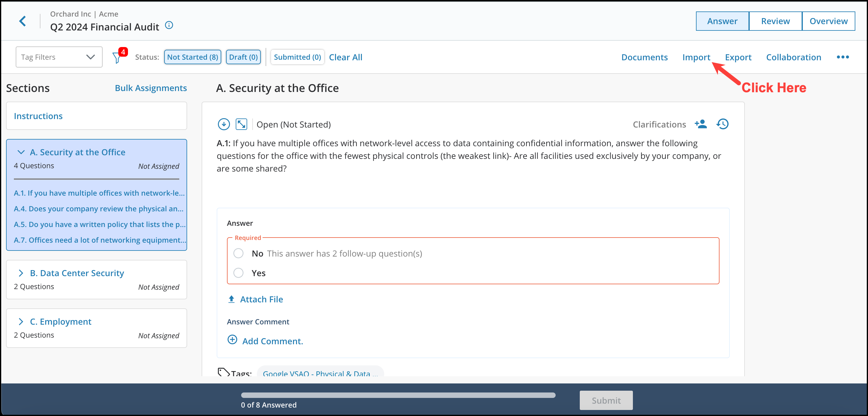Toggle the Draft (0) status filter
This screenshot has width=868, height=416.
pos(243,57)
